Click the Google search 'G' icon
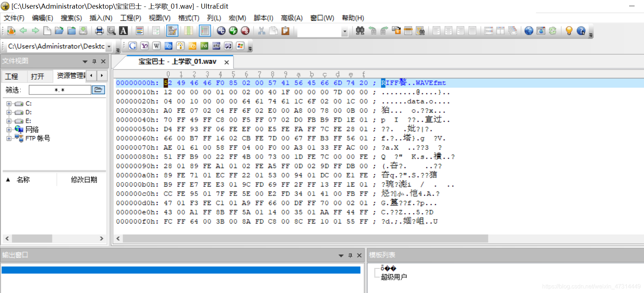Screen dimensions: 644x293 point(133,46)
